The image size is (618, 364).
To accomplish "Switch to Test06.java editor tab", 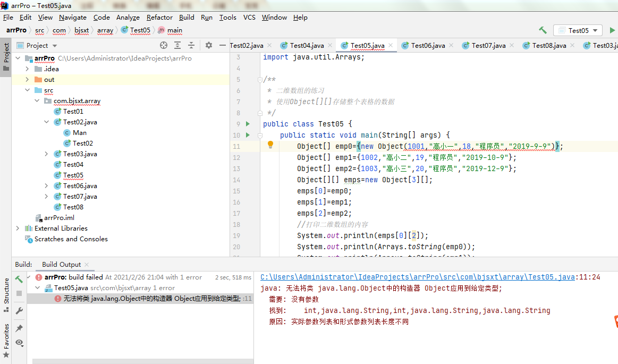I will [428, 45].
